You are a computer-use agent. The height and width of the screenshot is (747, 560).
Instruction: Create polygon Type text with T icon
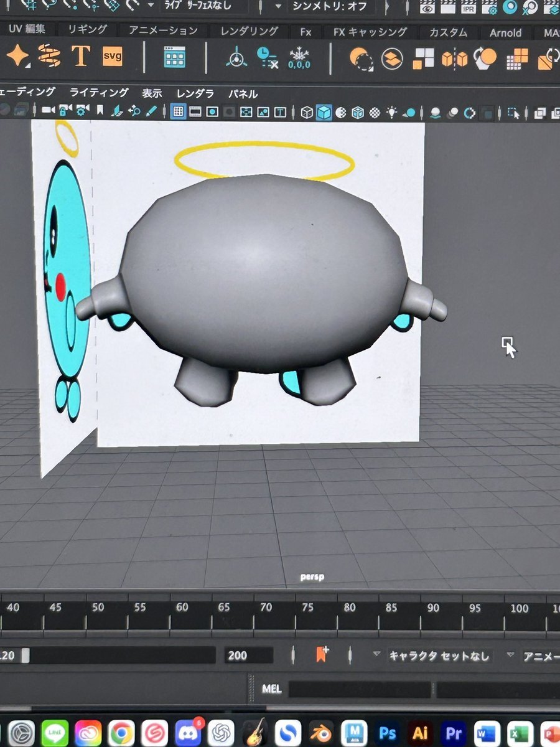[x=80, y=57]
